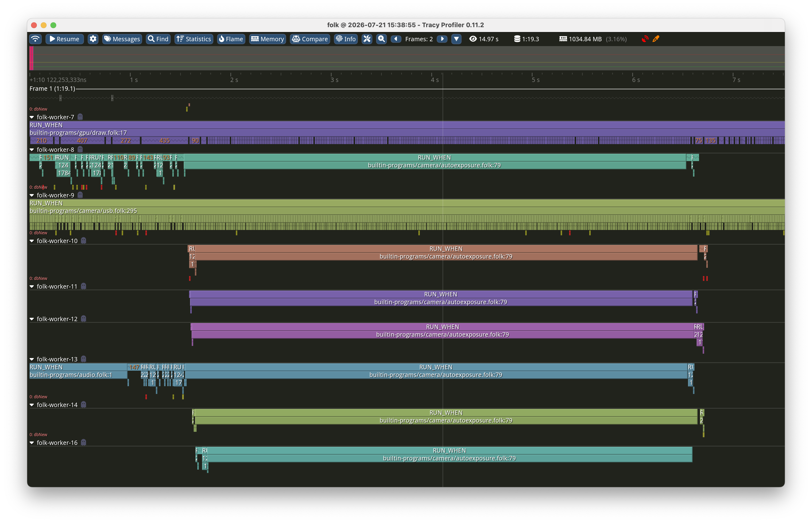
Task: Collapse the folk-worker-8 thread
Action: click(x=32, y=149)
